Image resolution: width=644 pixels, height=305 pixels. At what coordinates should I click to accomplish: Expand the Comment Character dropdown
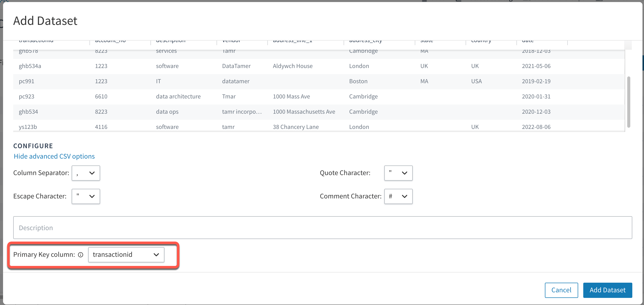[x=398, y=196]
